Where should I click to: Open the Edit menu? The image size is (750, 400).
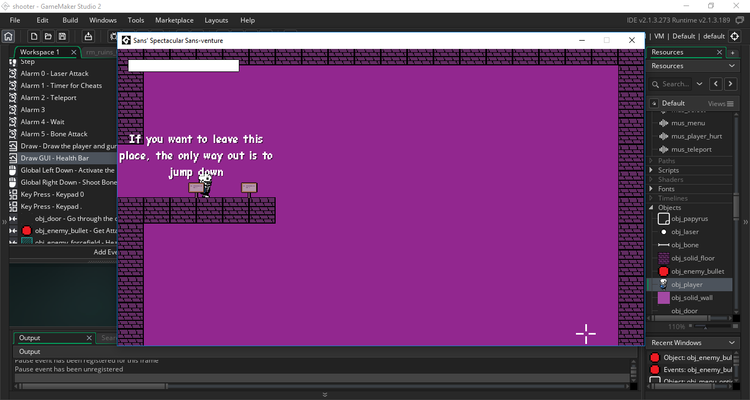[43, 20]
